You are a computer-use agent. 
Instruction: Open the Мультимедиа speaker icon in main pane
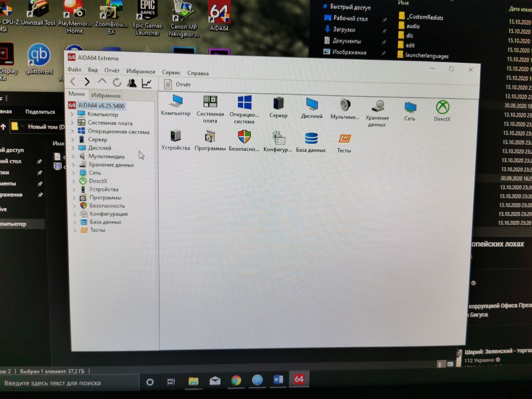(345, 105)
